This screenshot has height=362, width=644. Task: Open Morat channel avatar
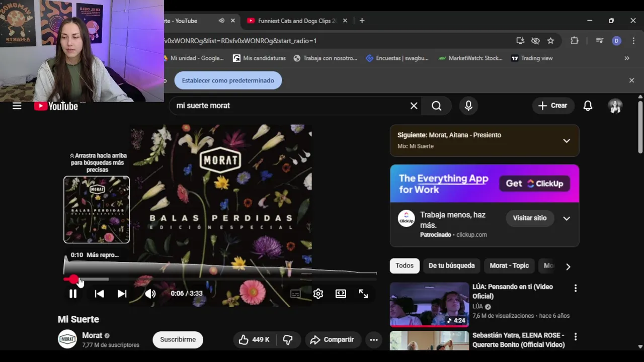tap(67, 339)
